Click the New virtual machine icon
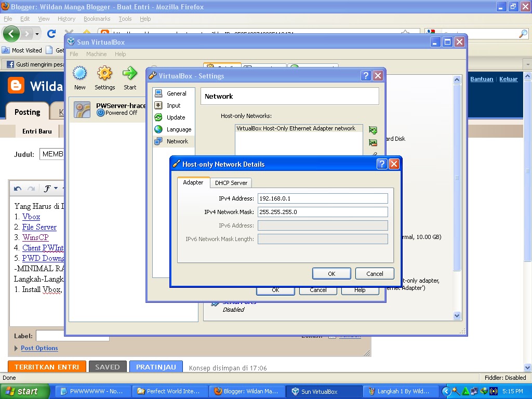 [79, 73]
